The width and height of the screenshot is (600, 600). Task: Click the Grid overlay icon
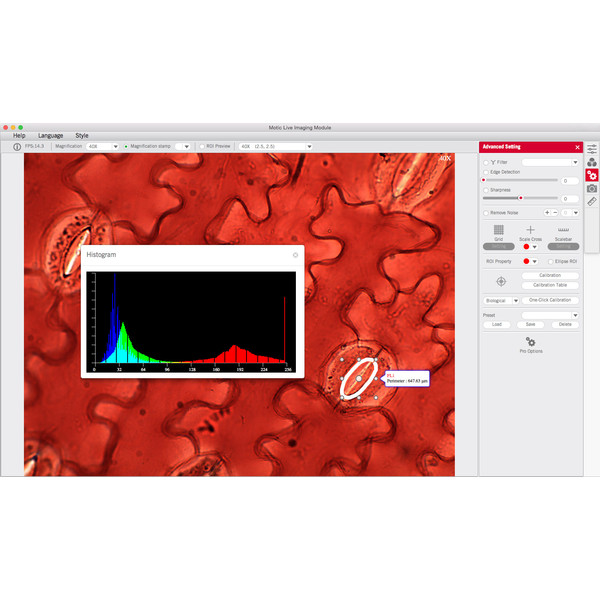(x=498, y=230)
